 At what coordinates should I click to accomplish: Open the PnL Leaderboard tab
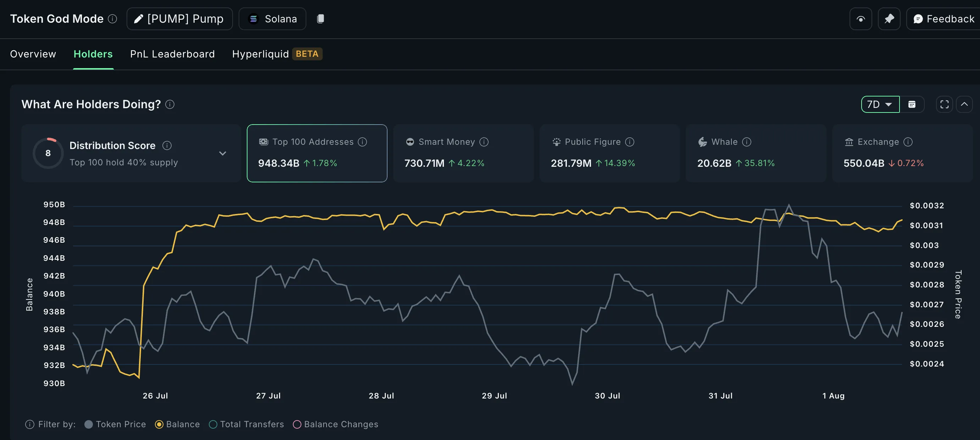pos(172,54)
